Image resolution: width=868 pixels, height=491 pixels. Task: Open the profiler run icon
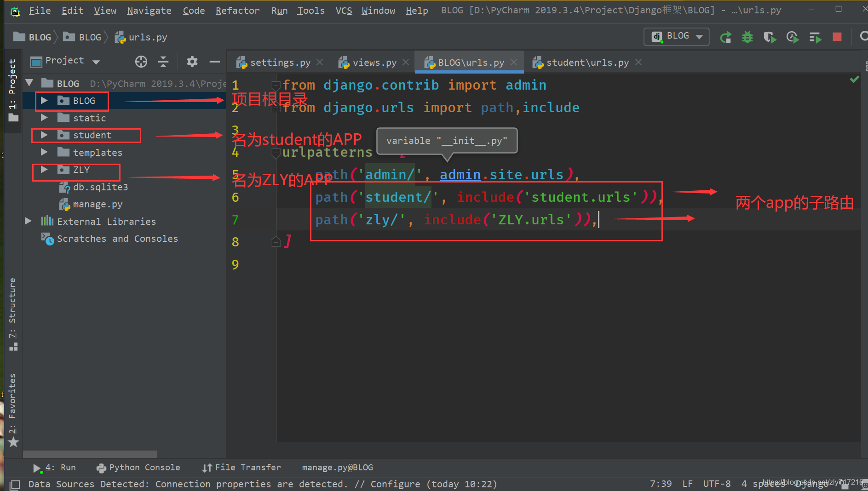792,37
